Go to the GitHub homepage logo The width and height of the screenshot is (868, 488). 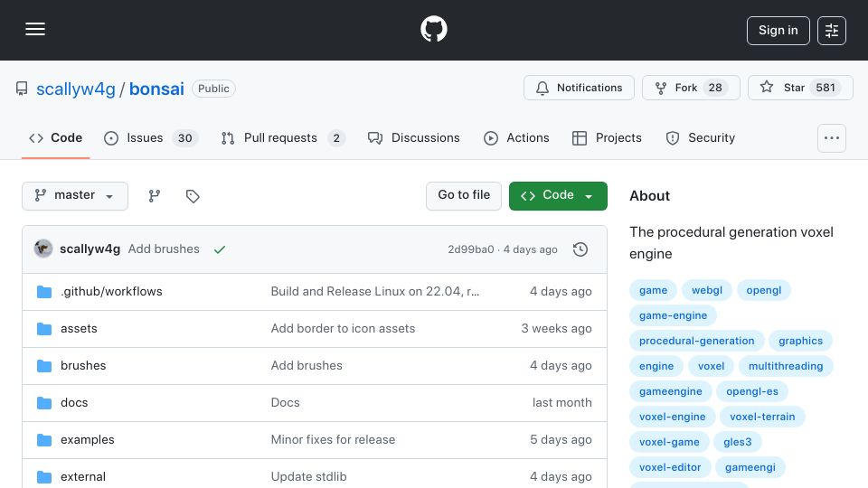coord(433,29)
